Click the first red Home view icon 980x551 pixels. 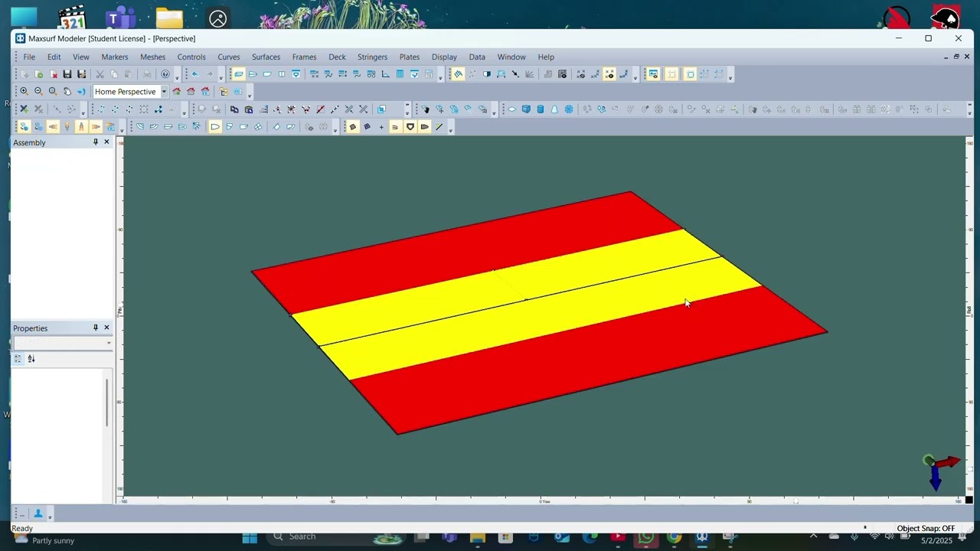pyautogui.click(x=176, y=91)
